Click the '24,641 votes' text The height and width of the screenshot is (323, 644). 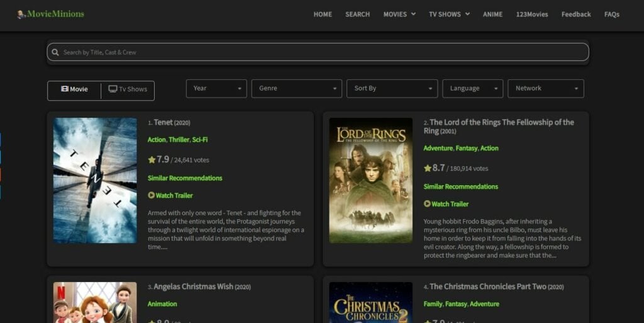click(191, 161)
